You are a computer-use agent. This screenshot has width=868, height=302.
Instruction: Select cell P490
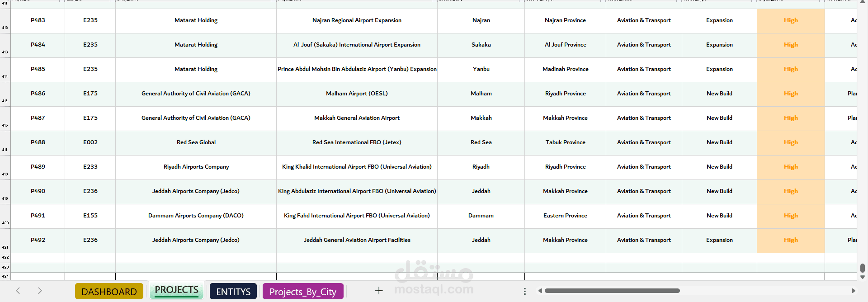[38, 192]
